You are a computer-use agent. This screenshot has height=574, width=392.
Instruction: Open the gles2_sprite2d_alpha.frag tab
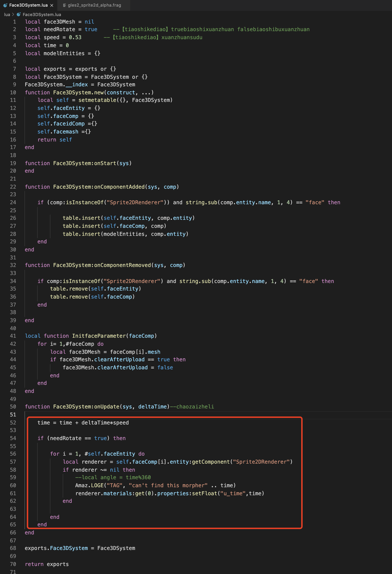pyautogui.click(x=94, y=5)
